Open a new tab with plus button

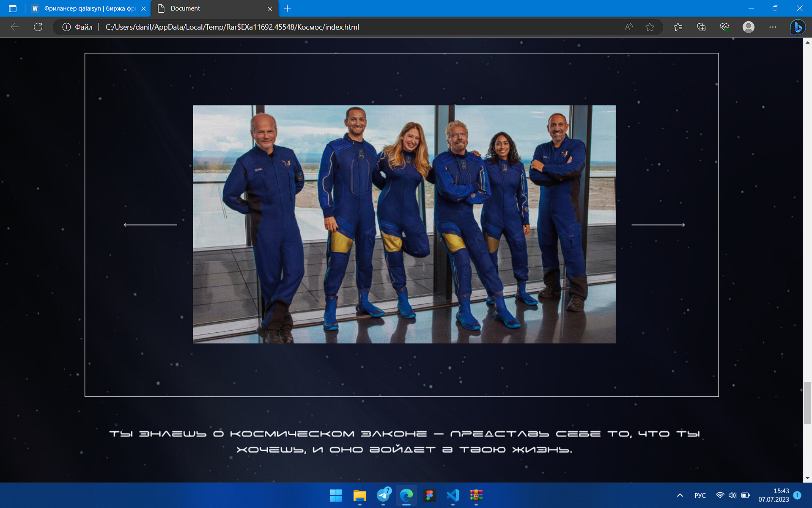(288, 8)
